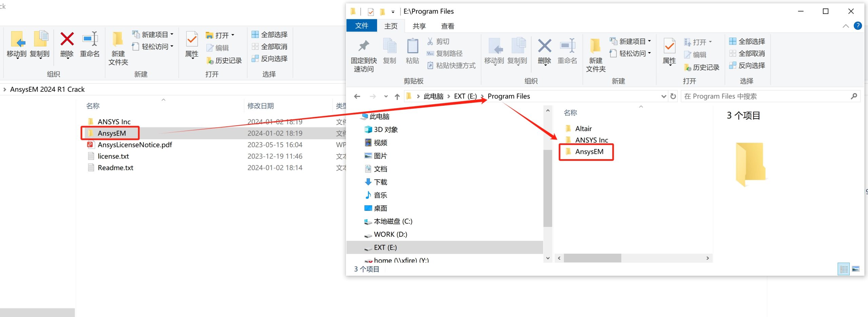This screenshot has width=868, height=317.
Task: Select AnsysEM folder in Crack window
Action: tap(112, 133)
